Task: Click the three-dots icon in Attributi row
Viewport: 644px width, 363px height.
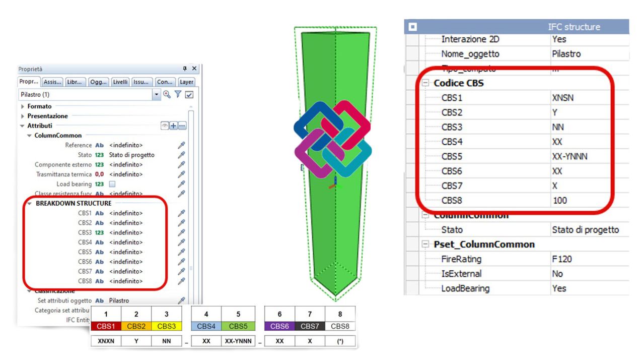Action: (x=182, y=126)
